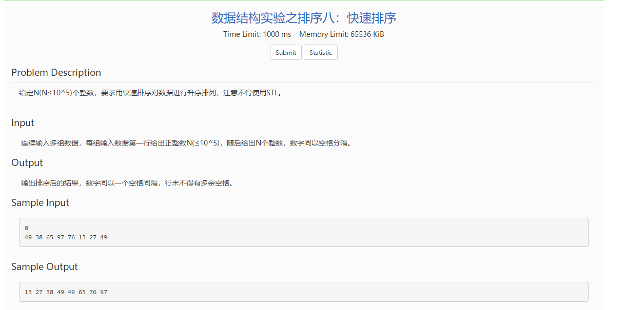This screenshot has width=644, height=310.
Task: Click the Sample Output heading
Action: click(45, 266)
